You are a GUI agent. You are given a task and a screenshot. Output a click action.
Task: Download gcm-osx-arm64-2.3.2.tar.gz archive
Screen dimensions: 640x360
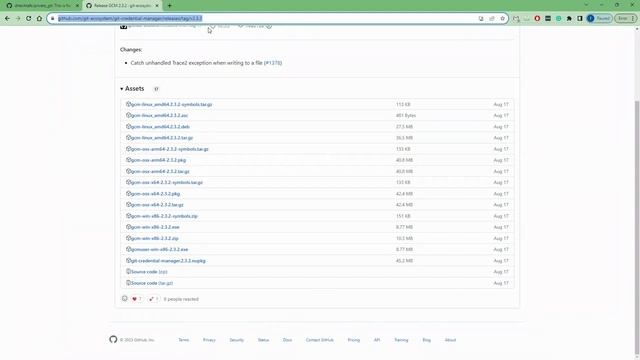coord(160,171)
